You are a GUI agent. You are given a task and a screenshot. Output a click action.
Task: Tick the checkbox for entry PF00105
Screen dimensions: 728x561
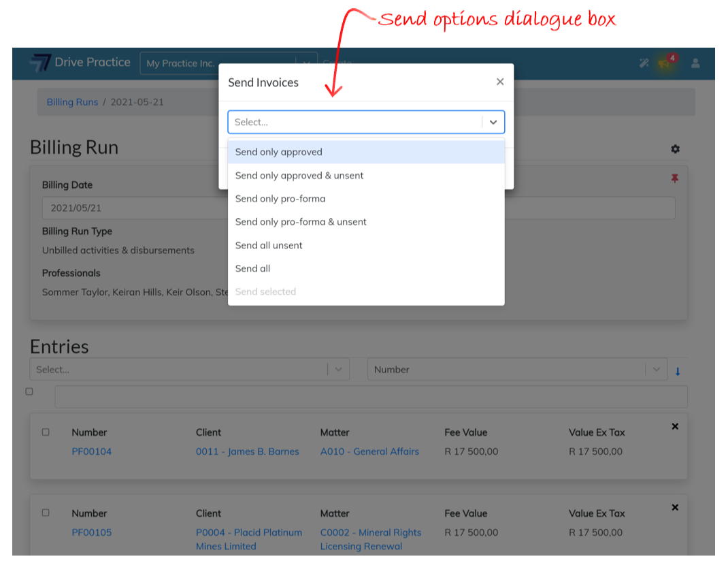pos(46,513)
